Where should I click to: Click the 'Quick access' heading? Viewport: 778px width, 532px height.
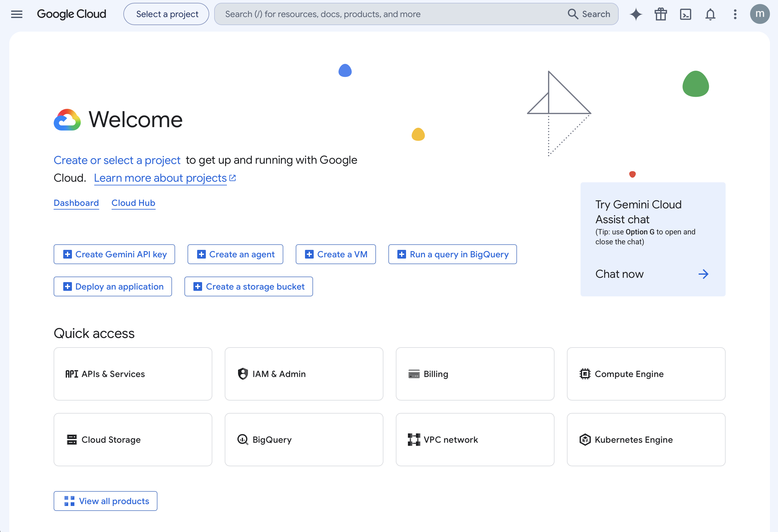coord(94,334)
